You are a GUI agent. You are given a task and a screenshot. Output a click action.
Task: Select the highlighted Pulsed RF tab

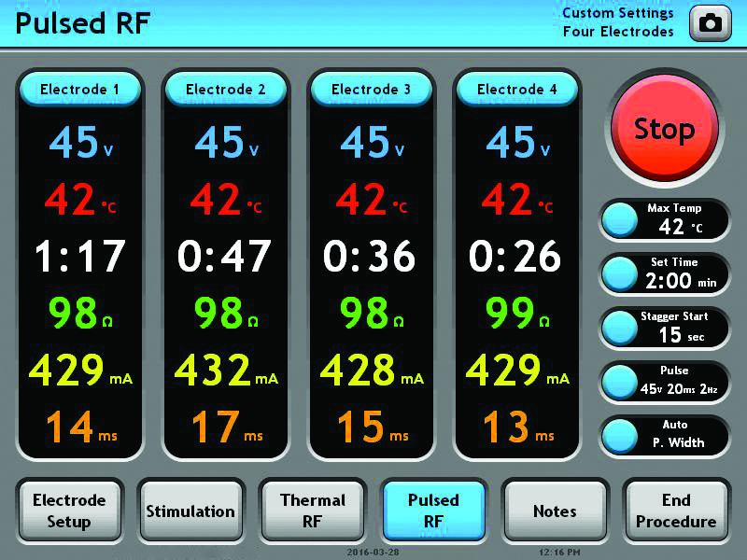433,511
